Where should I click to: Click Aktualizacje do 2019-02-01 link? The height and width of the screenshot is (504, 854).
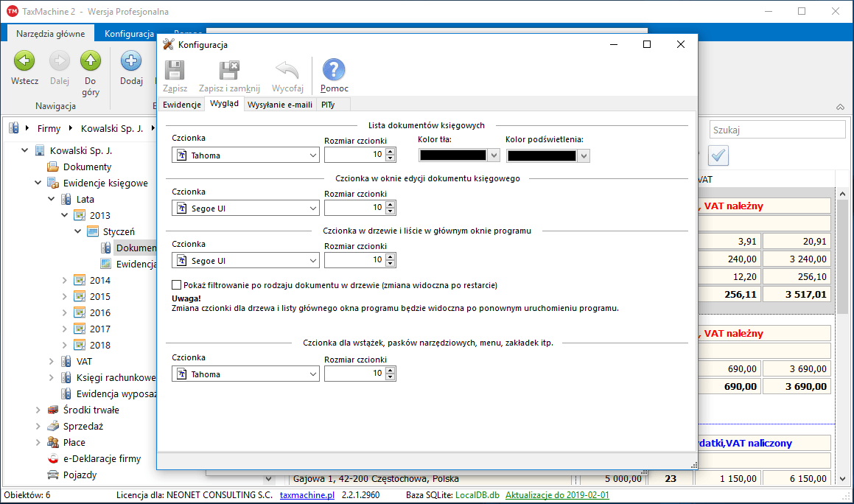click(557, 495)
